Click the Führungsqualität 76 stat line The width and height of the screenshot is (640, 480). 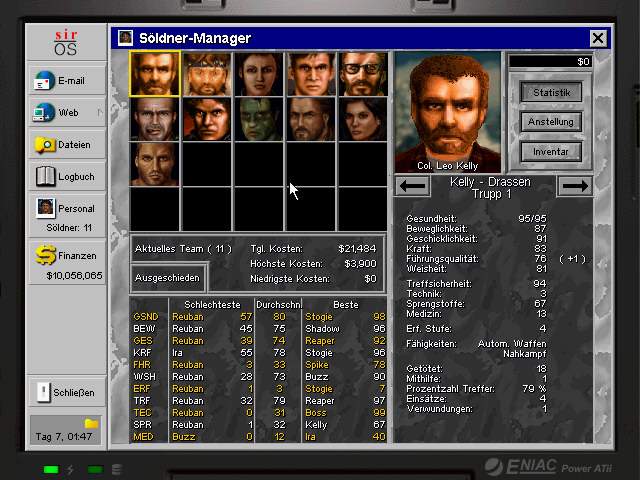tap(476, 259)
